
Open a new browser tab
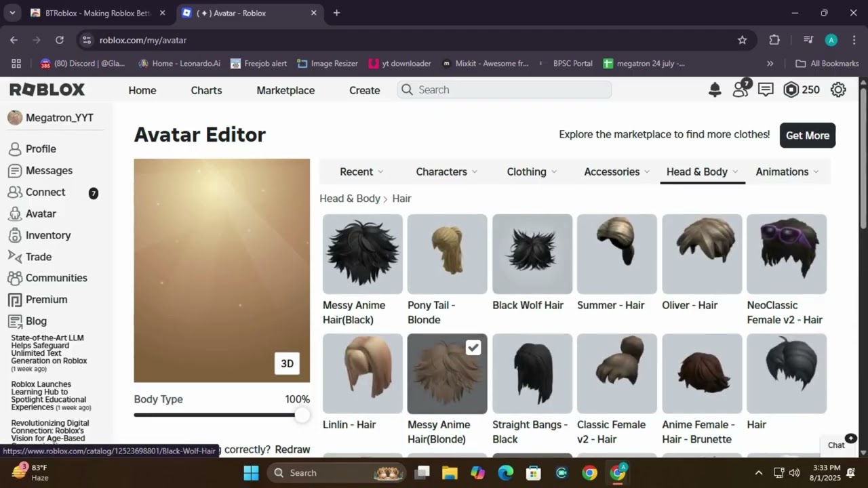point(336,13)
